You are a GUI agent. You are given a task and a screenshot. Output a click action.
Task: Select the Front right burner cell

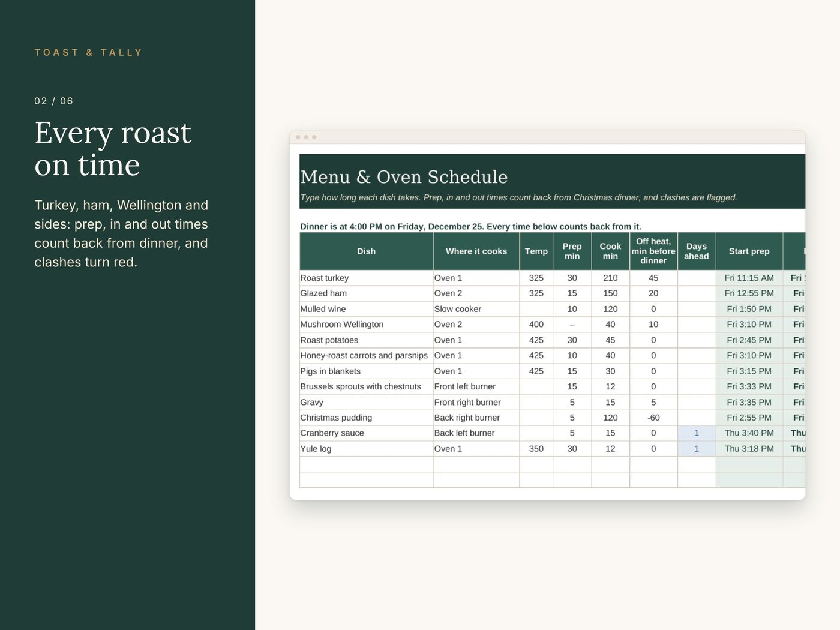tap(476, 403)
